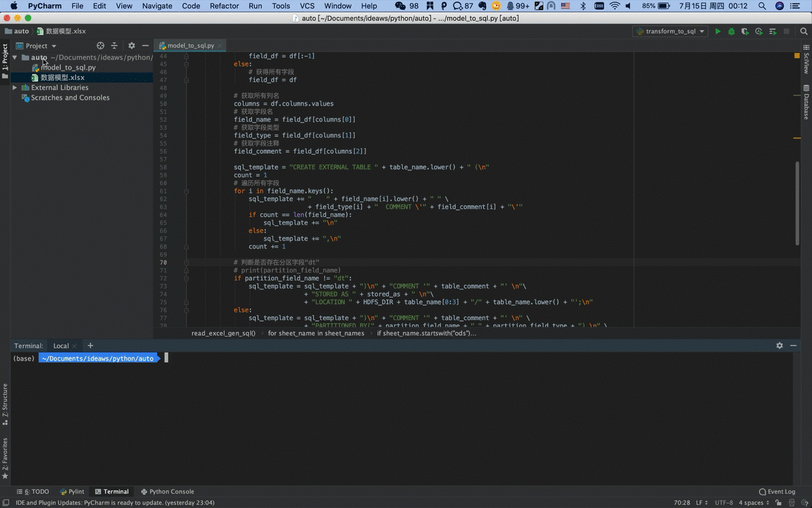Open the Refactor menu
Viewport: 812px width, 508px height.
(224, 6)
